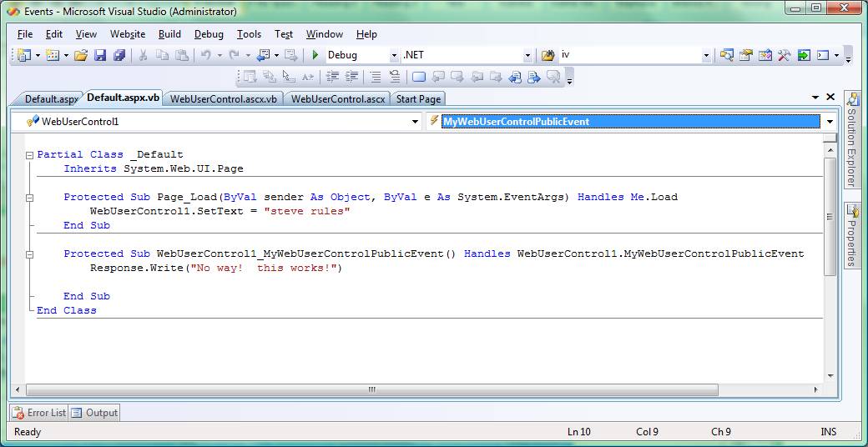Click the Cut scissors icon

point(143,55)
